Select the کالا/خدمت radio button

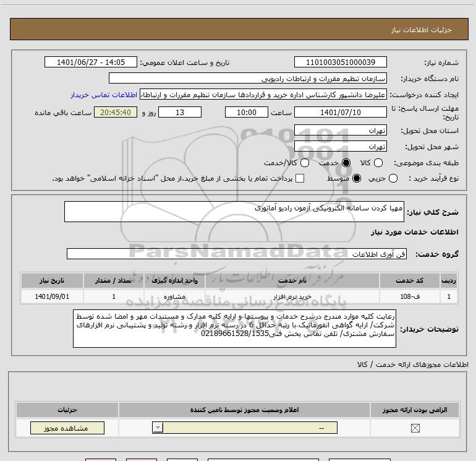click(x=305, y=163)
